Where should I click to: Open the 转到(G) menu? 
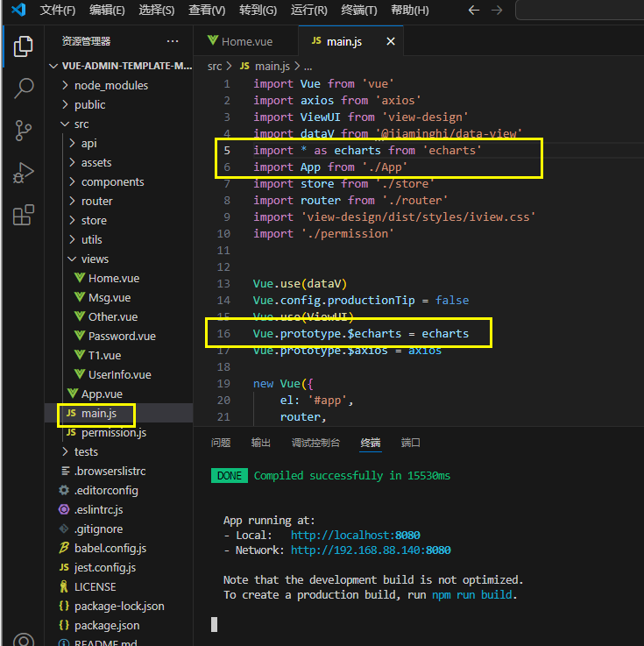click(258, 10)
